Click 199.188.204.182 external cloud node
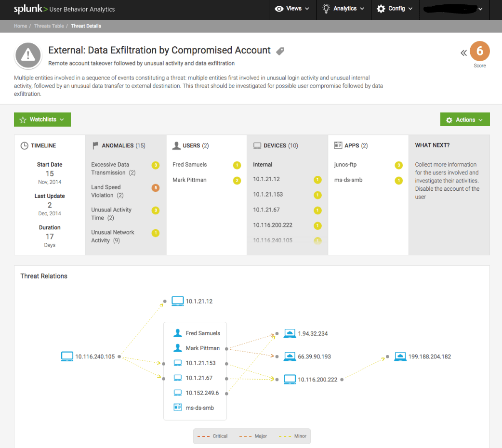 pyautogui.click(x=400, y=356)
